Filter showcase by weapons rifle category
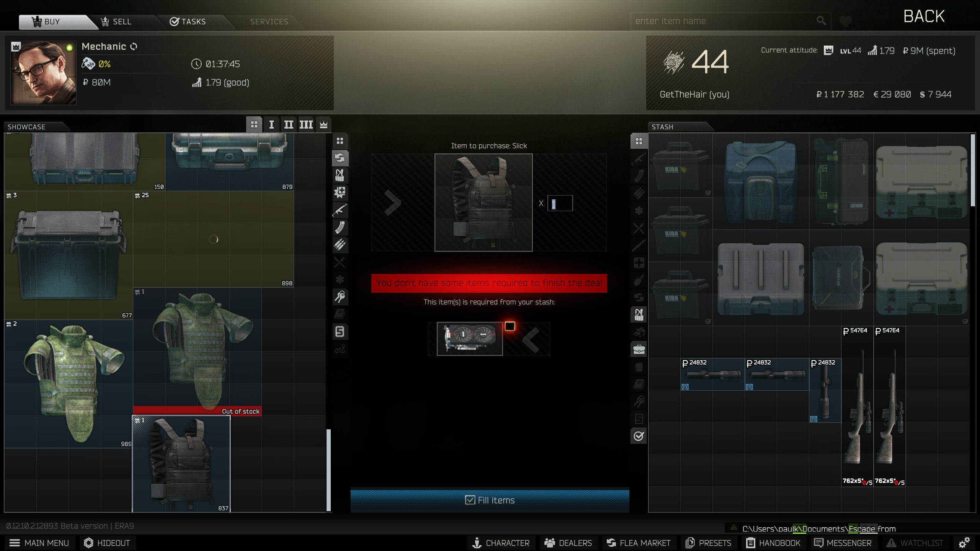The height and width of the screenshot is (551, 980). pyautogui.click(x=340, y=210)
